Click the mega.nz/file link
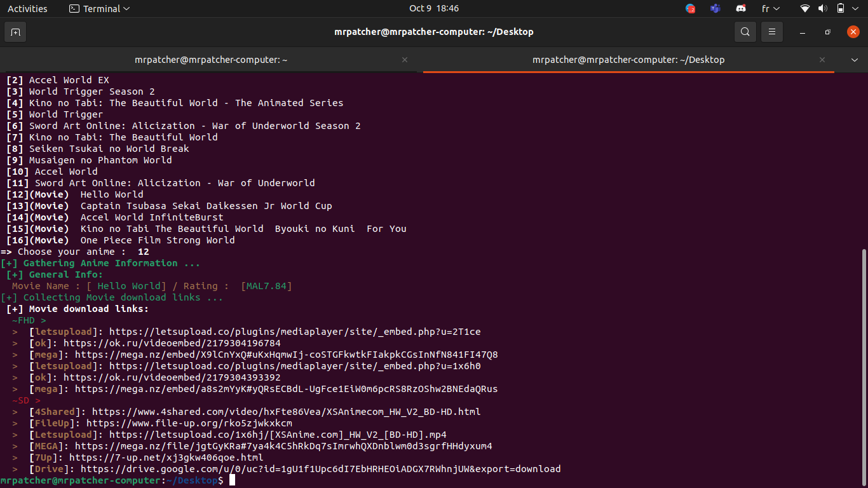This screenshot has width=868, height=488. click(283, 446)
